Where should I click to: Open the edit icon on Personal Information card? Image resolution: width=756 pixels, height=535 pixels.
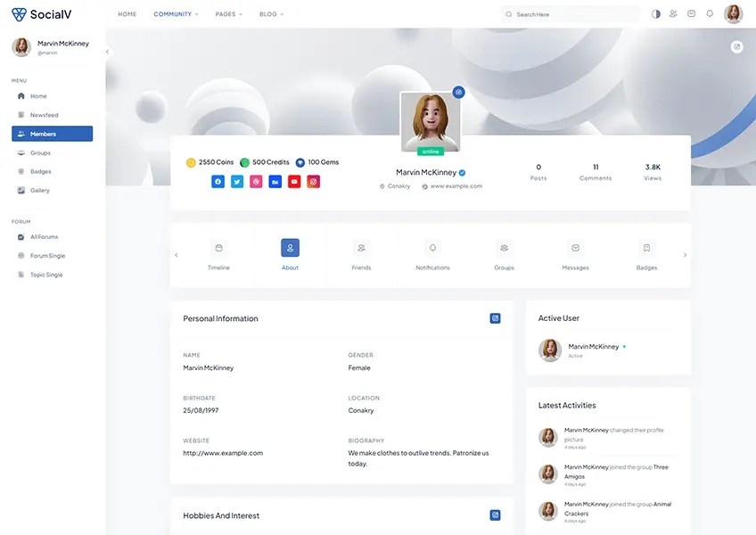(495, 317)
